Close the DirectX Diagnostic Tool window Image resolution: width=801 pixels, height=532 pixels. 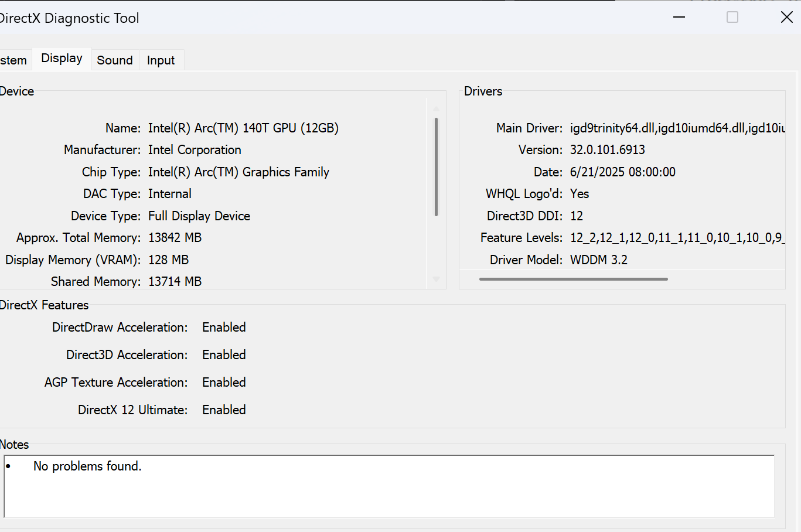coord(787,17)
